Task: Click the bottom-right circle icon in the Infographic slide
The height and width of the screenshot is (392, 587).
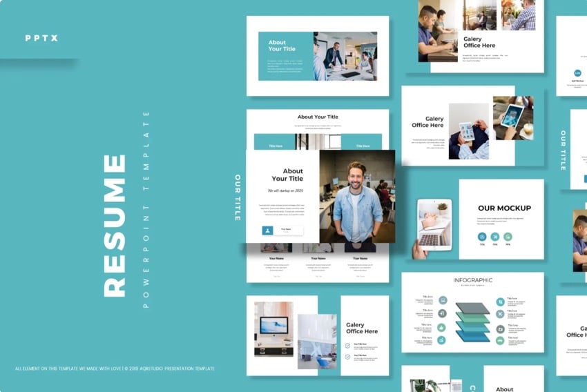Action: (500, 340)
